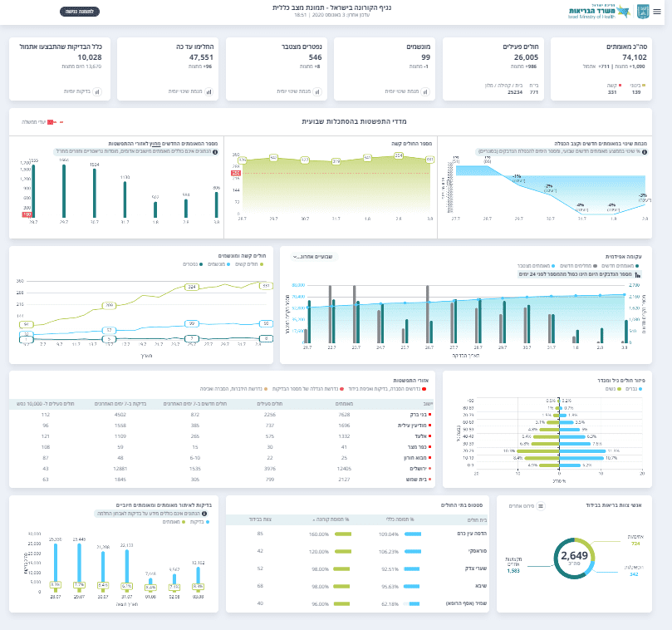The height and width of the screenshot is (630, 672).
Task: Sort hotspots table by active patients header
Action: coord(270,404)
